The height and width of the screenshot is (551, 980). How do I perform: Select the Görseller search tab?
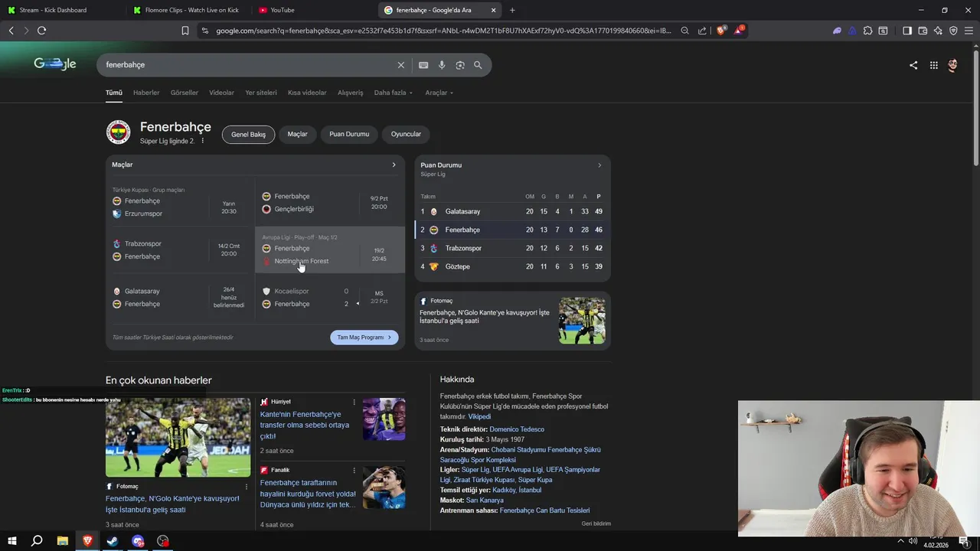185,93
